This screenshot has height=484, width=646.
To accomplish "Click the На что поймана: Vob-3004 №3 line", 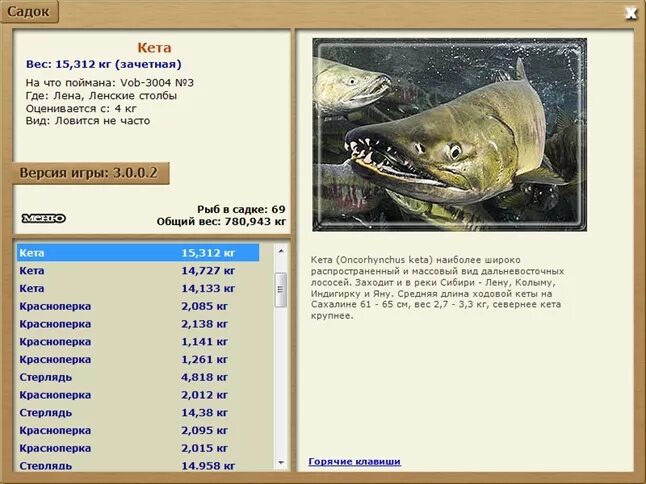I will click(110, 83).
